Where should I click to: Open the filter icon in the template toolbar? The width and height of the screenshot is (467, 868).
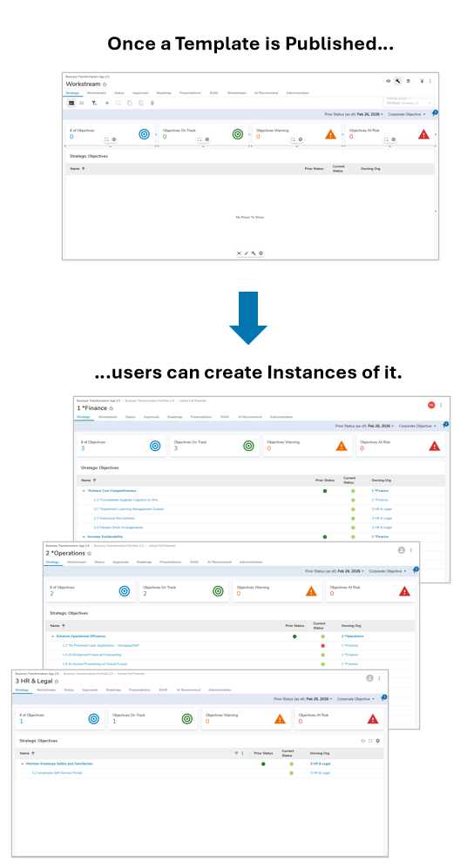coord(94,103)
